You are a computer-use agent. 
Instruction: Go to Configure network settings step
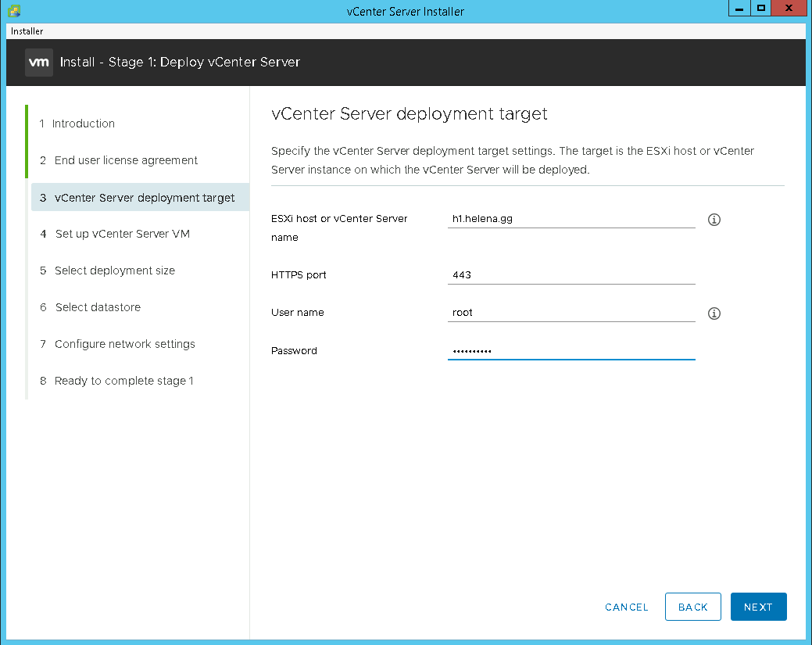[x=124, y=344]
